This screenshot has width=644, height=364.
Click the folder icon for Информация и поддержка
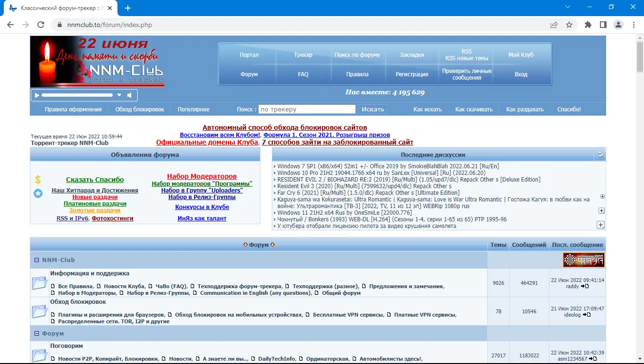40,283
